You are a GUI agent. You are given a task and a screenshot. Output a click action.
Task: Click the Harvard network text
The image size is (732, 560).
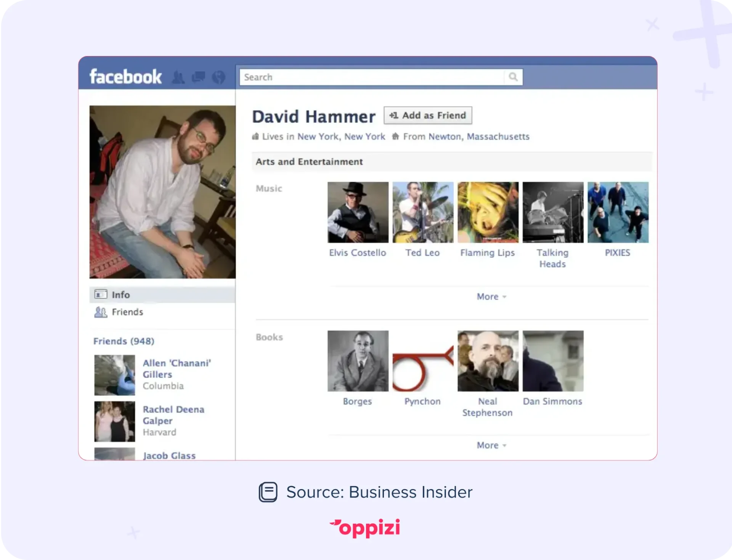pos(159,432)
